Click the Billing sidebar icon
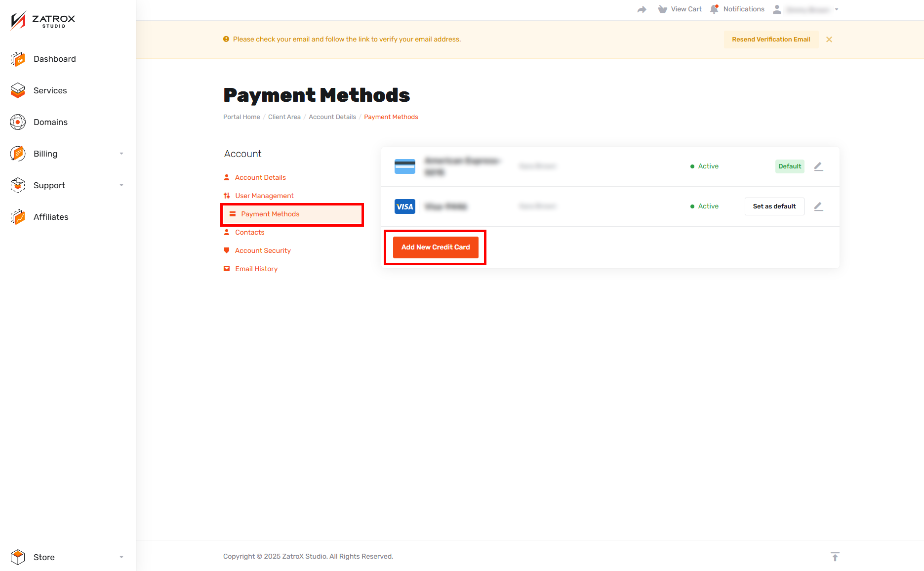The height and width of the screenshot is (571, 924). coord(18,154)
